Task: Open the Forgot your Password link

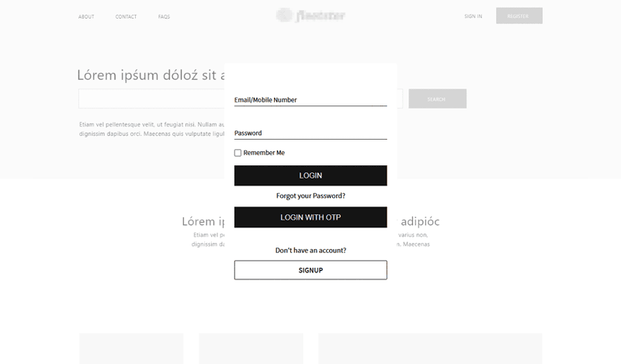Action: pyautogui.click(x=310, y=196)
